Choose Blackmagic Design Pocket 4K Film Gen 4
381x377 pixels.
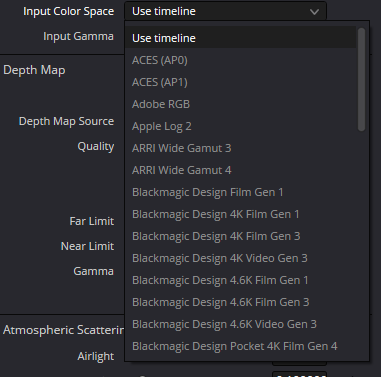pyautogui.click(x=241, y=346)
